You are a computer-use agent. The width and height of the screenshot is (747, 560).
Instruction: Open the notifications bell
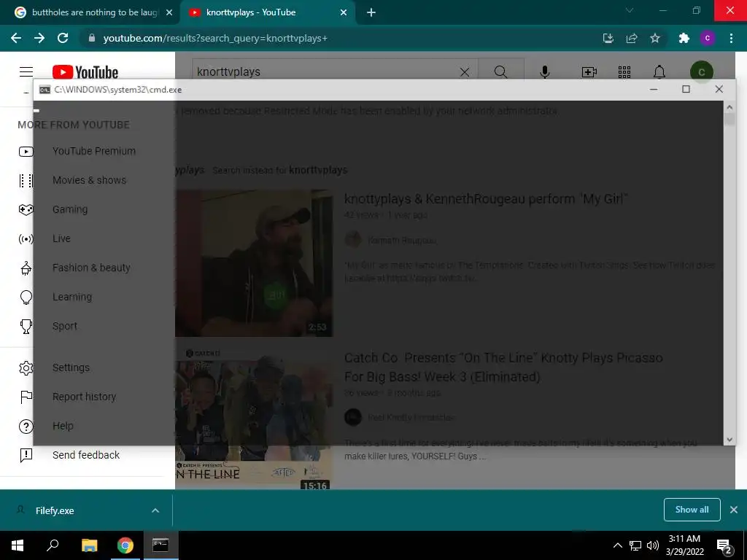(x=659, y=72)
